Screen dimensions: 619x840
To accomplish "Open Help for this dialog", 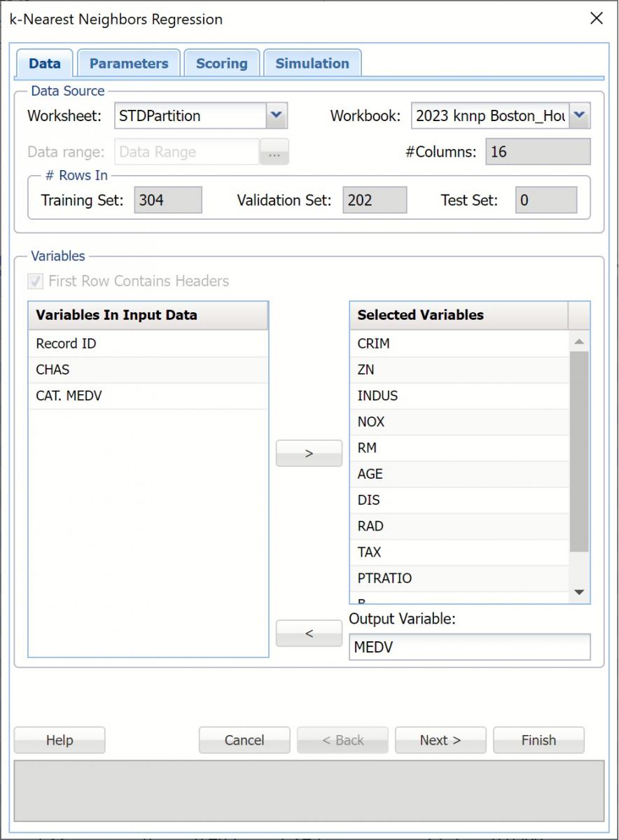I will [x=60, y=741].
